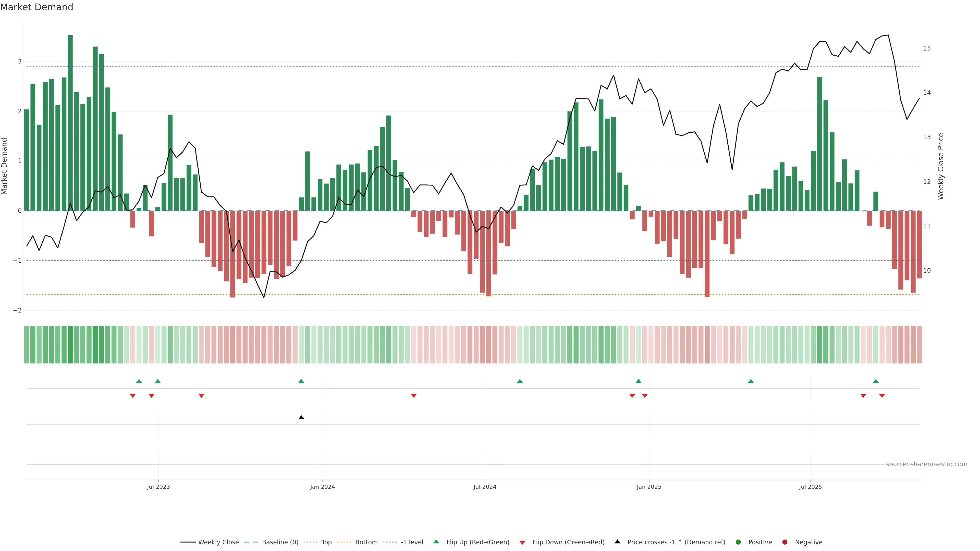Toggle the Weekly Close legend entry
Screen dimensions: 980x551
coord(218,542)
